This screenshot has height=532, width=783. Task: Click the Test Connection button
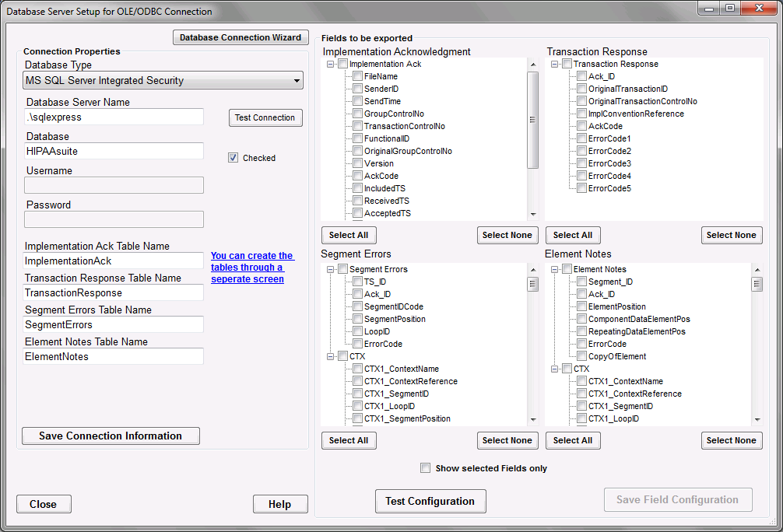(x=265, y=117)
